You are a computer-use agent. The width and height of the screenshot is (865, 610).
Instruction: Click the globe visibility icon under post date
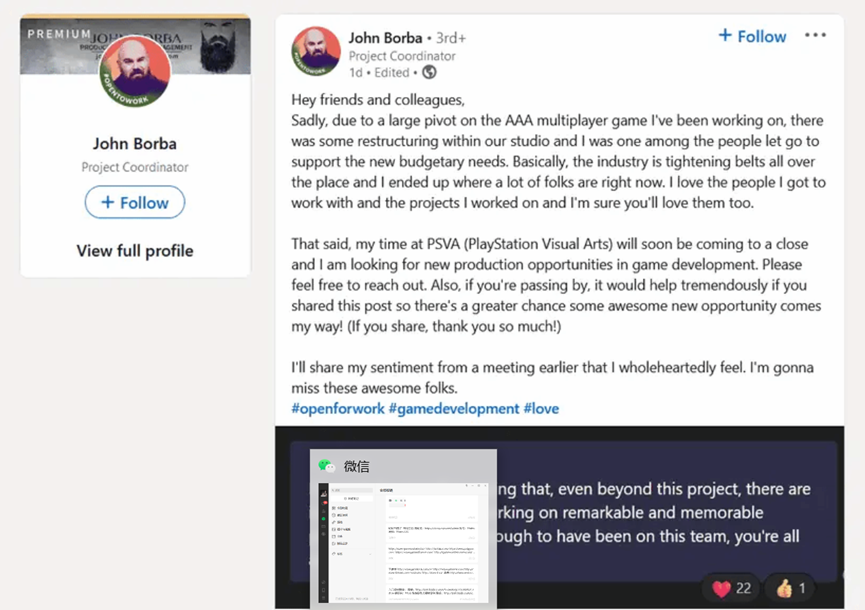point(429,72)
